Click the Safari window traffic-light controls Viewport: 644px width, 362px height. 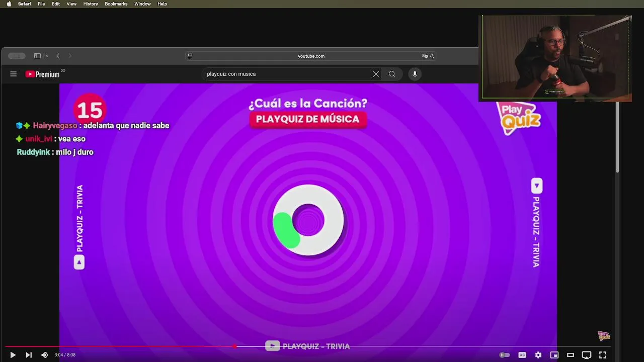[17, 56]
